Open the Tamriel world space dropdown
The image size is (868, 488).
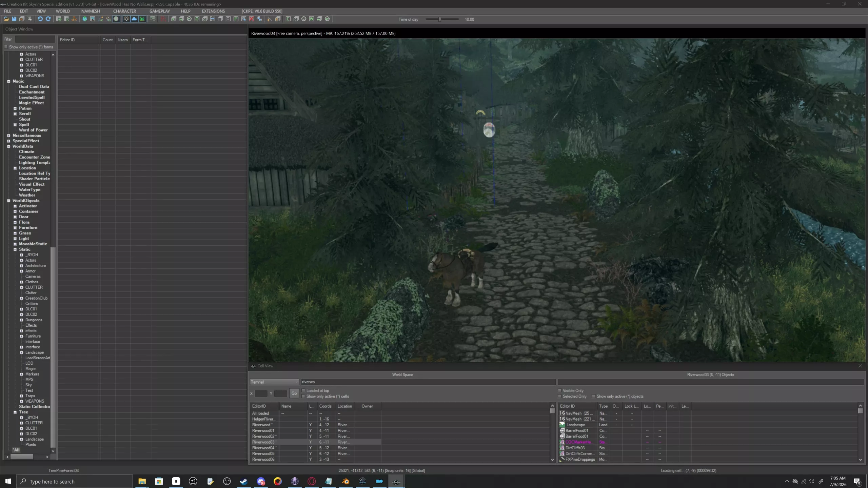274,382
